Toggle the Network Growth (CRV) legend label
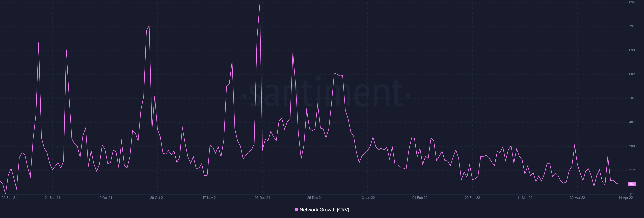 [x=324, y=210]
